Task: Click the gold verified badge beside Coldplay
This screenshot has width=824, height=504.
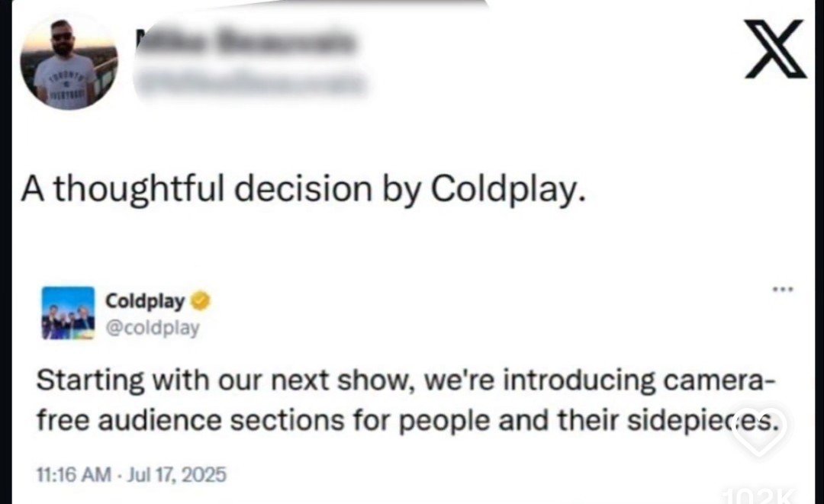Action: click(202, 301)
